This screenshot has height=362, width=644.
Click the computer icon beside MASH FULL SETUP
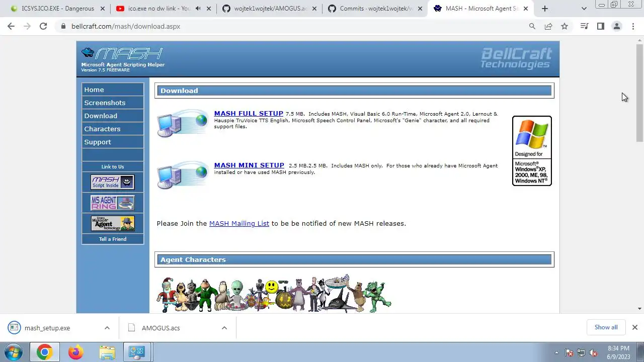pos(182,123)
